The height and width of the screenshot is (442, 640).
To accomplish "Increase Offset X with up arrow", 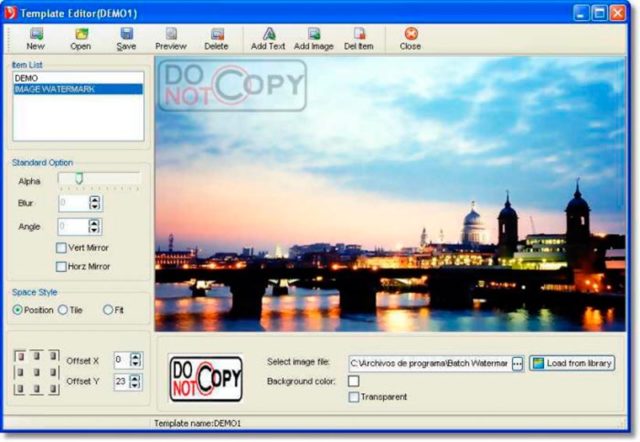I will [x=136, y=356].
